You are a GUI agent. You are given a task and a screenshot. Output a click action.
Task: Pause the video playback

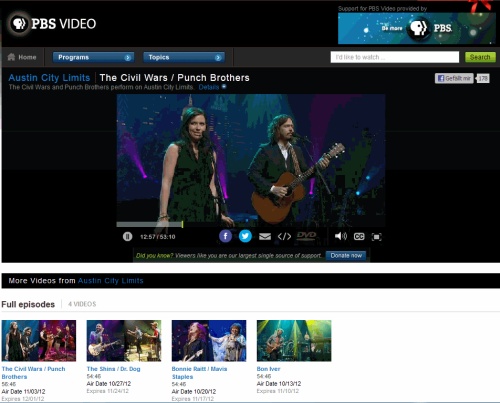[127, 237]
